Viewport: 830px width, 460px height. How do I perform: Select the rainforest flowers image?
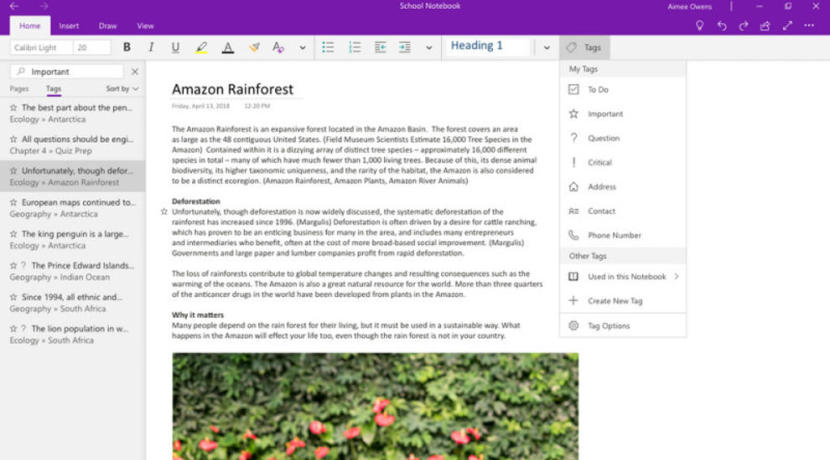click(375, 406)
